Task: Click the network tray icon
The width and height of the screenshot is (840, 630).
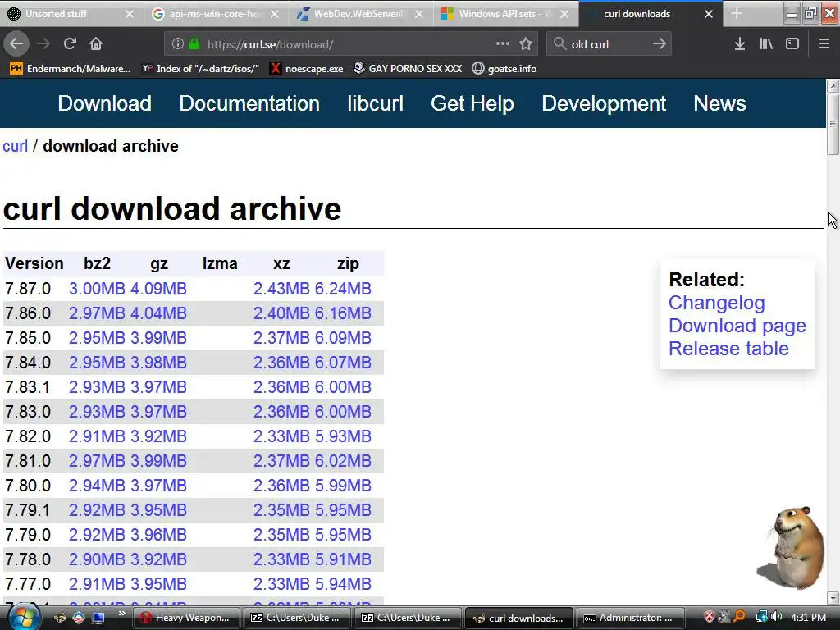Action: click(x=762, y=617)
